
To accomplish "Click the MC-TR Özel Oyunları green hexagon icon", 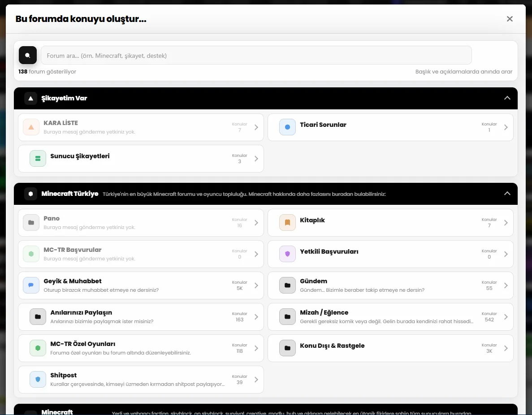I will 38,348.
